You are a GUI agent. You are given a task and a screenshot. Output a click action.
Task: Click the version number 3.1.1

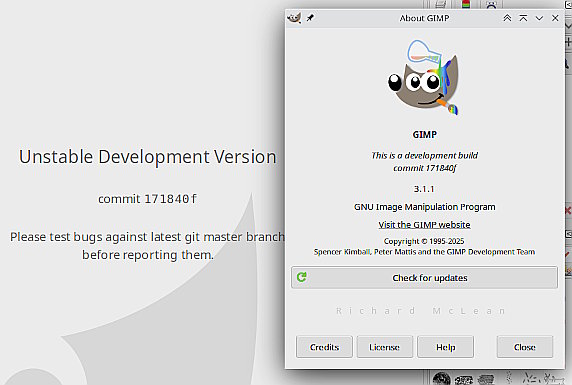[x=424, y=189]
